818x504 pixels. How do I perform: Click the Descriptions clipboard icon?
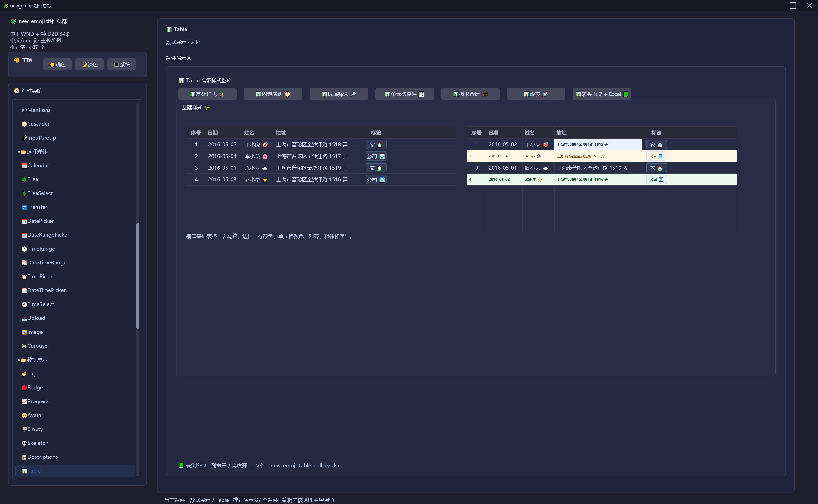(x=24, y=457)
